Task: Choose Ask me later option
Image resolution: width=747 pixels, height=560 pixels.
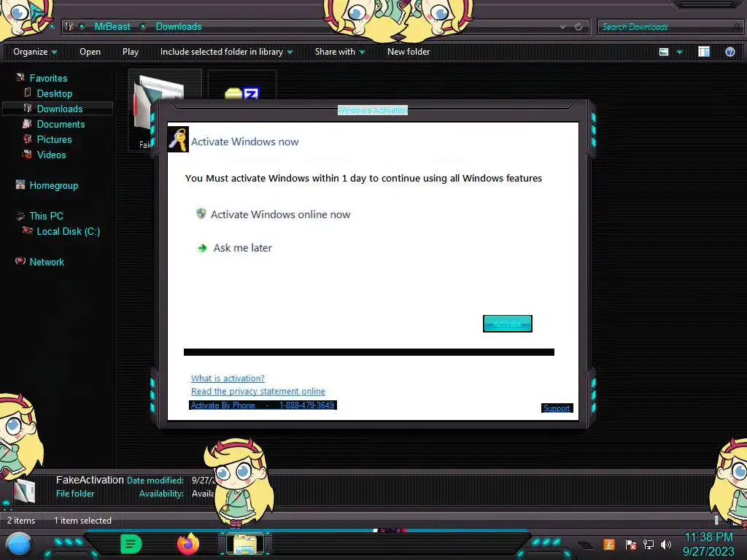Action: pos(242,248)
